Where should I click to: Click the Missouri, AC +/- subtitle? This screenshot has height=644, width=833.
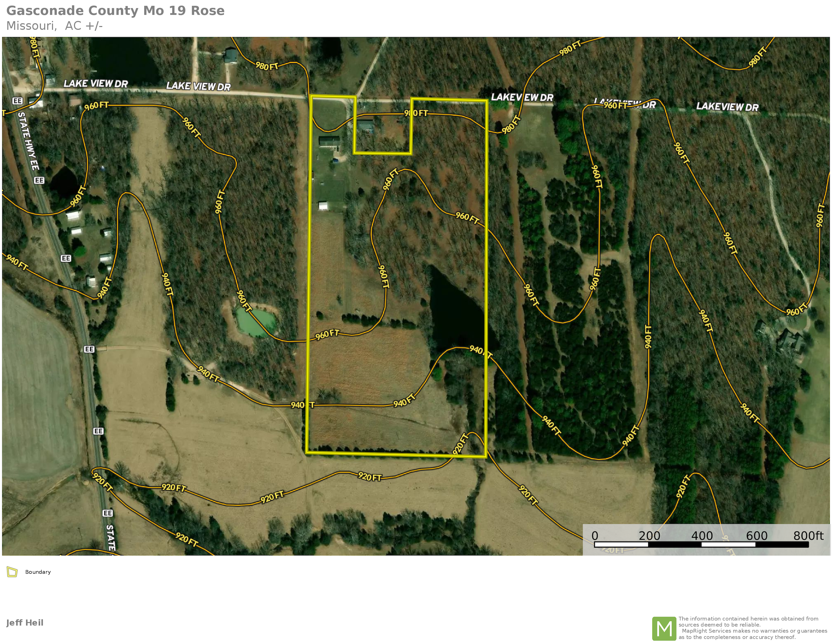coord(55,26)
